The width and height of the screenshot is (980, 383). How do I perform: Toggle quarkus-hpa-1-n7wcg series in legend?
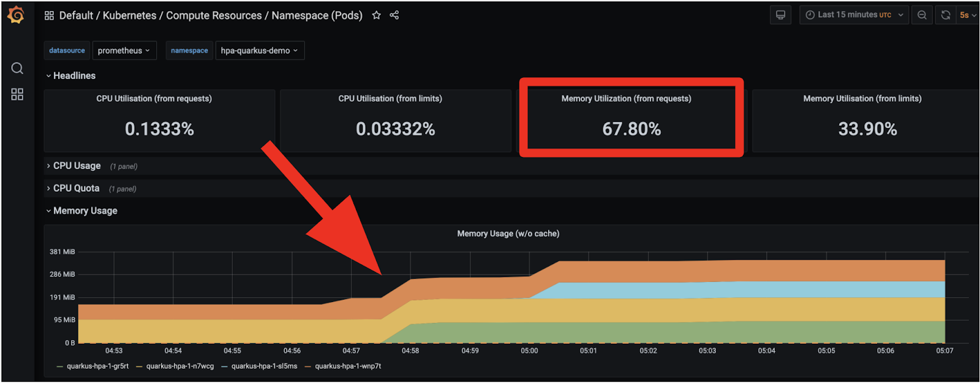click(x=179, y=366)
